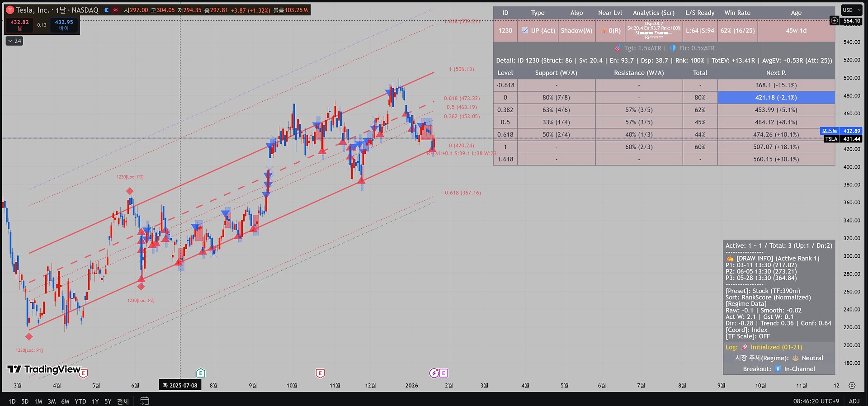
Task: Select the 5D time range
Action: point(25,401)
